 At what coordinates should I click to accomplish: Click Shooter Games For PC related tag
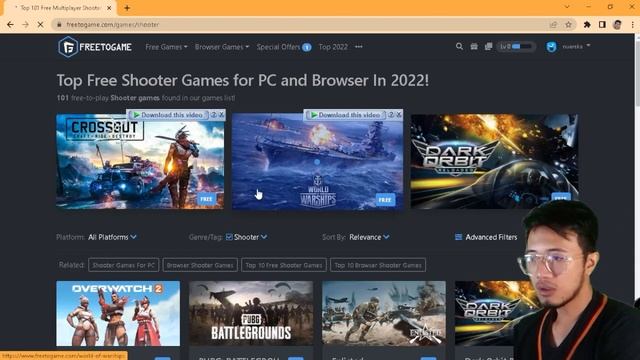pos(124,265)
